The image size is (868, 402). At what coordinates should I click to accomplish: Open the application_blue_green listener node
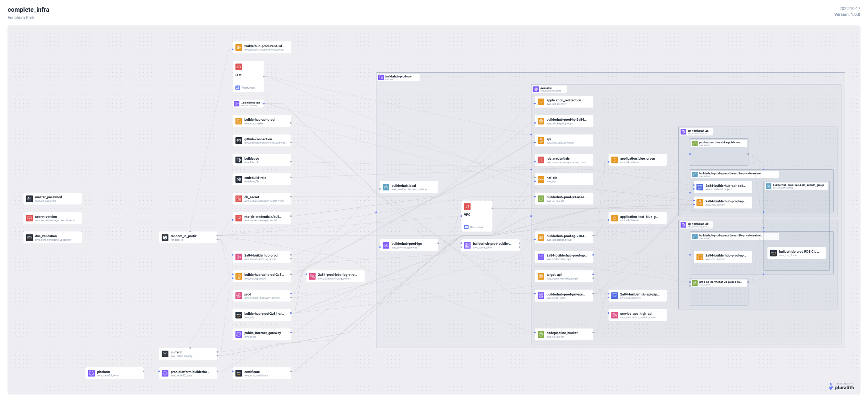click(x=637, y=160)
